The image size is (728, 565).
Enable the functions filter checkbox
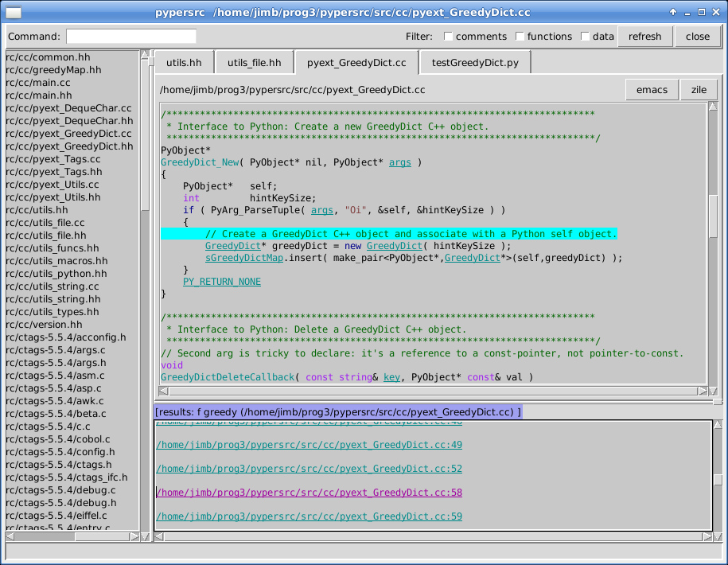tap(520, 37)
